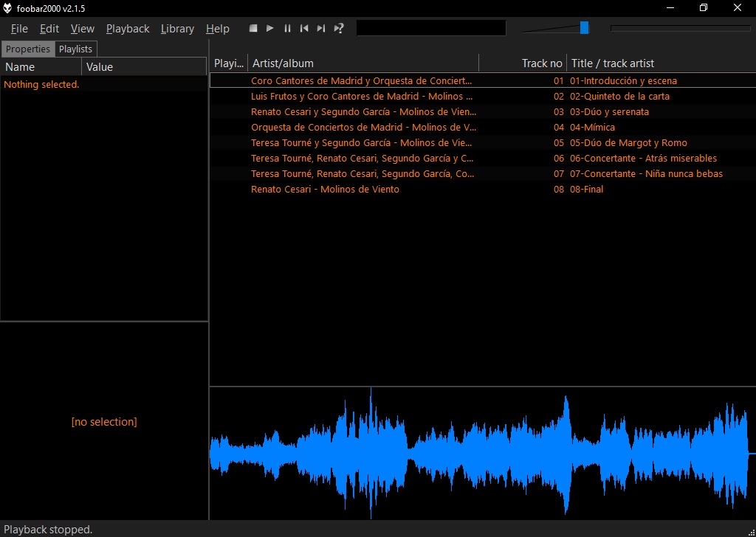756x537 pixels.
Task: Skip to the previous track
Action: tap(304, 28)
